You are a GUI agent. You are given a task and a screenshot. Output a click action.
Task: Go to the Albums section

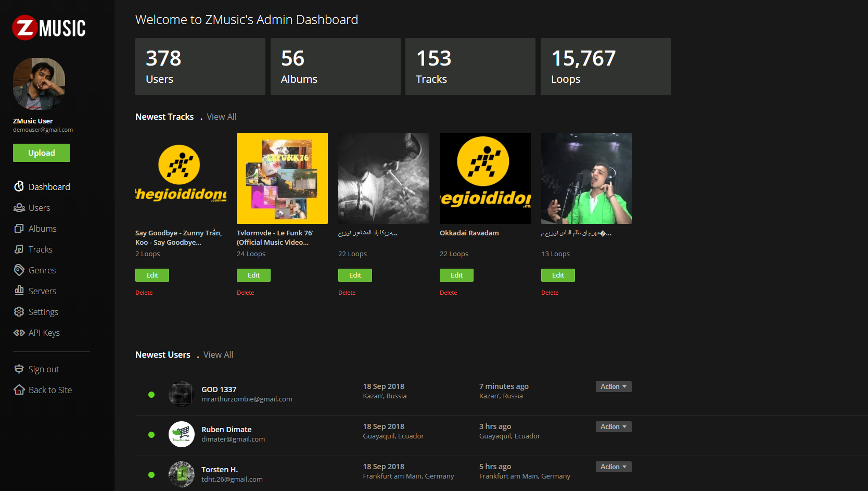click(x=43, y=229)
